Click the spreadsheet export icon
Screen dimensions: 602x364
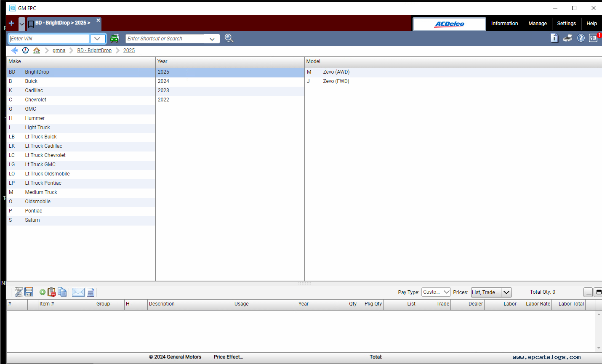(91, 292)
